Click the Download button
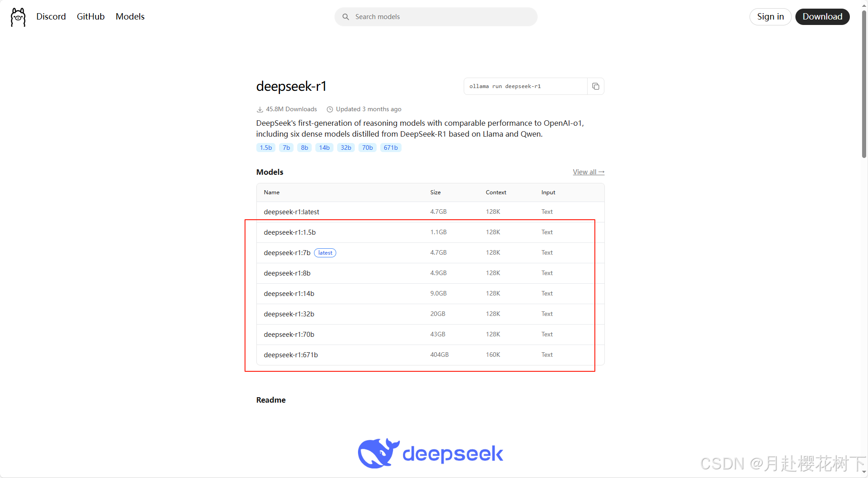Screen dimensions: 868x478 822,17
